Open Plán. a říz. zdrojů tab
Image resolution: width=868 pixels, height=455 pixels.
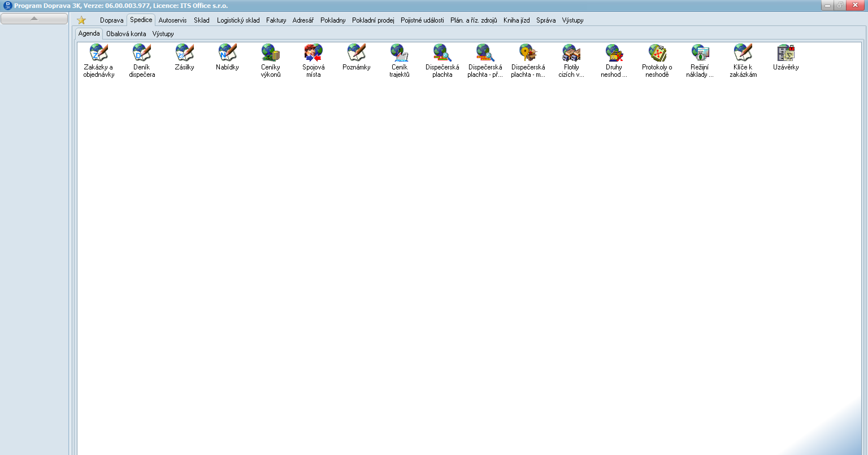474,20
